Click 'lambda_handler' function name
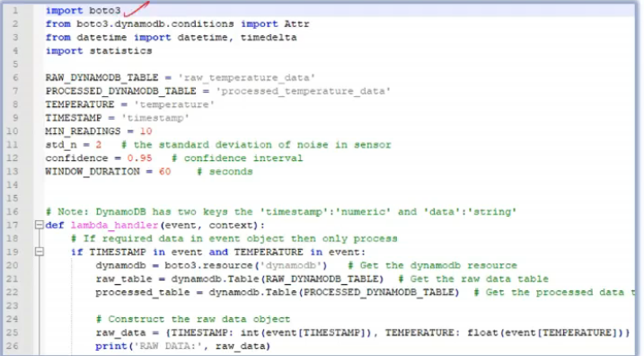The image size is (644, 356). [x=114, y=225]
